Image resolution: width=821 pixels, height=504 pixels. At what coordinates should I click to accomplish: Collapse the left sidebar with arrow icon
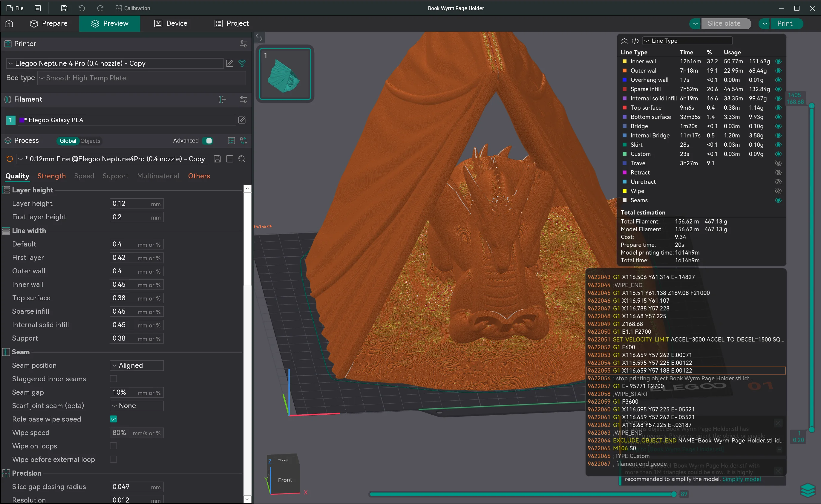pos(259,37)
